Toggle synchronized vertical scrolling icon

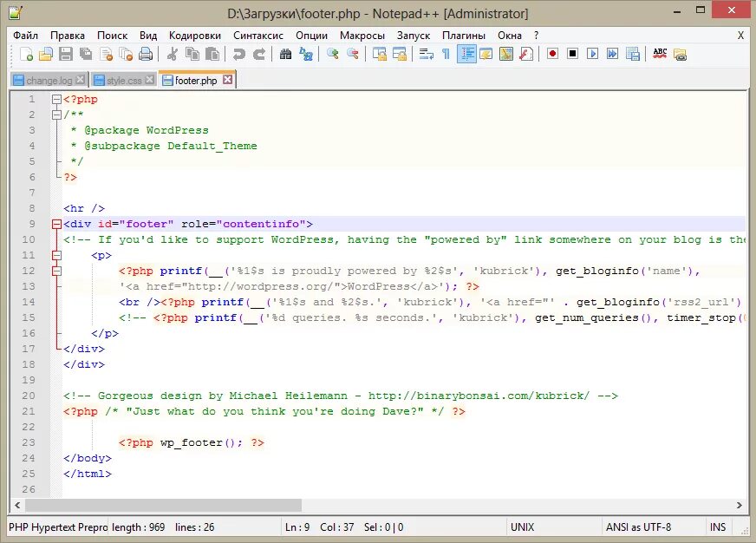click(380, 54)
